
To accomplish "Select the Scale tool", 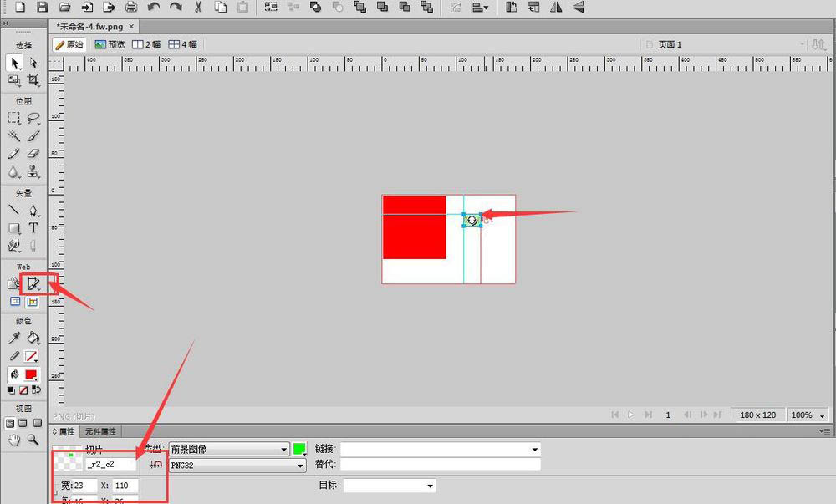I will (x=14, y=80).
